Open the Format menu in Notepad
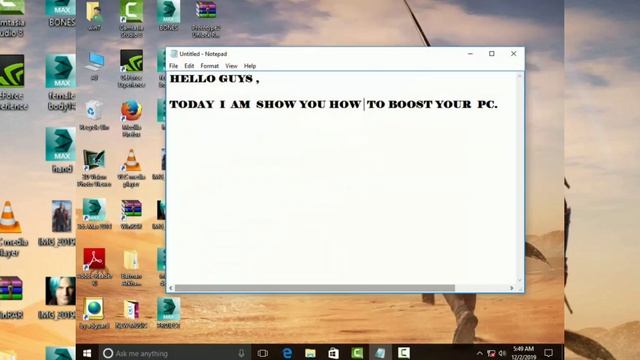This screenshot has height=360, width=640. click(x=209, y=66)
